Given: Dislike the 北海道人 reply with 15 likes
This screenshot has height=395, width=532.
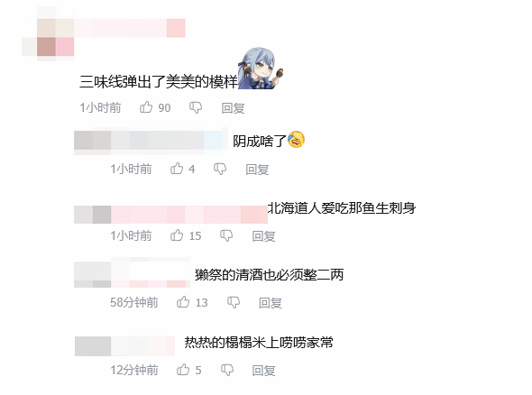Looking at the screenshot, I should point(226,235).
